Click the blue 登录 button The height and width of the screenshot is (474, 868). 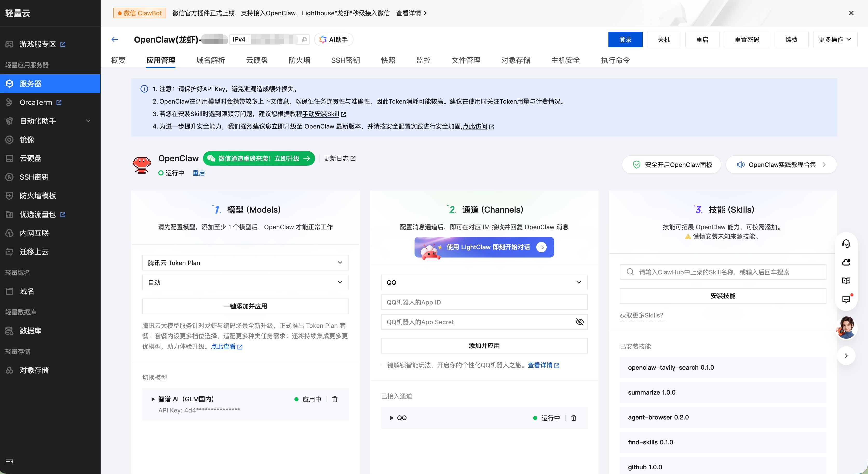(625, 39)
